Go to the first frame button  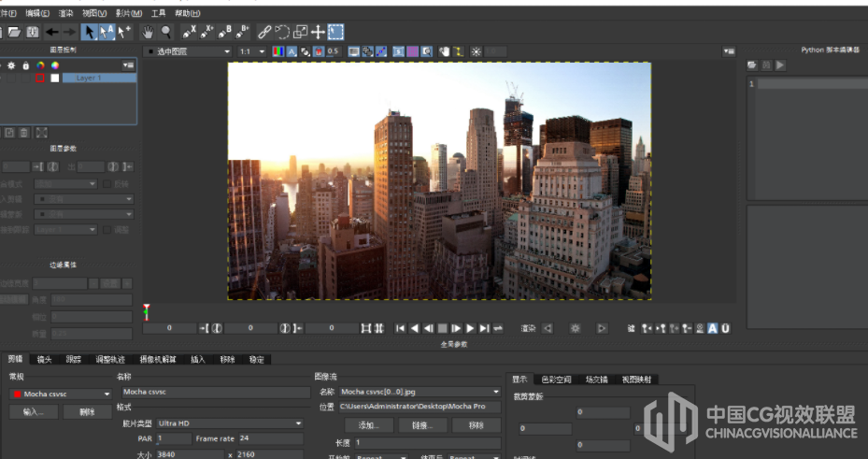point(400,328)
